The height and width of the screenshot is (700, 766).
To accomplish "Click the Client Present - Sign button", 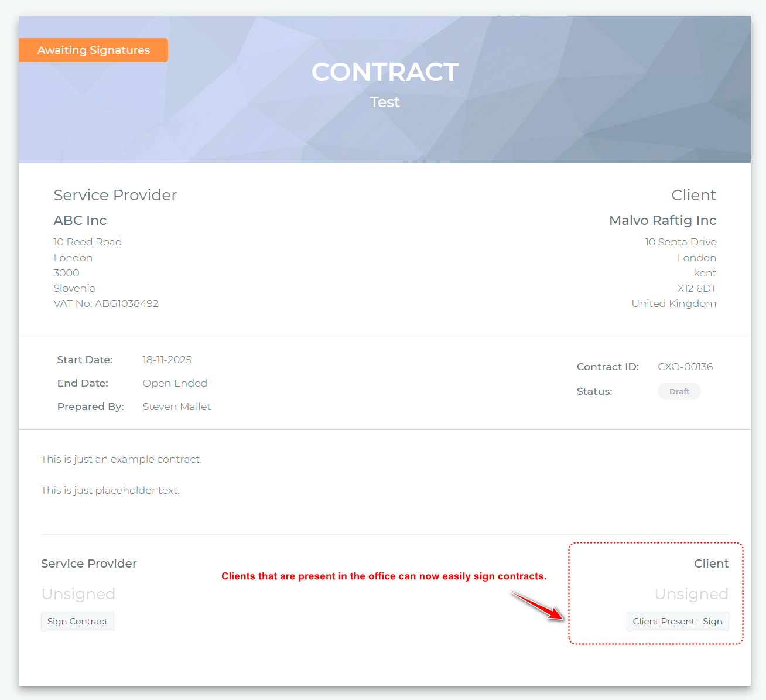I will [678, 621].
